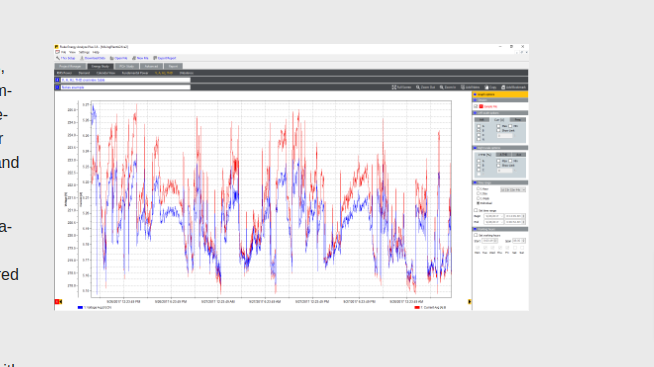654x367 pixels.
Task: Click the red Sample File color swatch
Action: [x=481, y=106]
